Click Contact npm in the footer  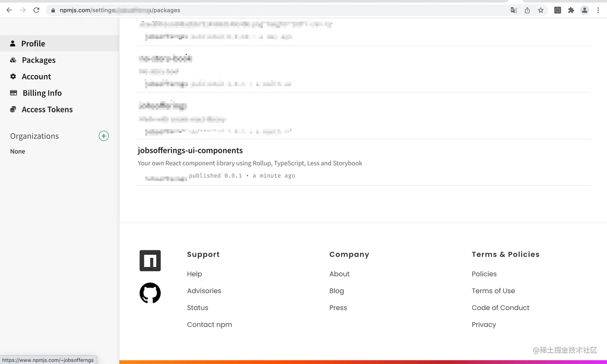click(210, 324)
